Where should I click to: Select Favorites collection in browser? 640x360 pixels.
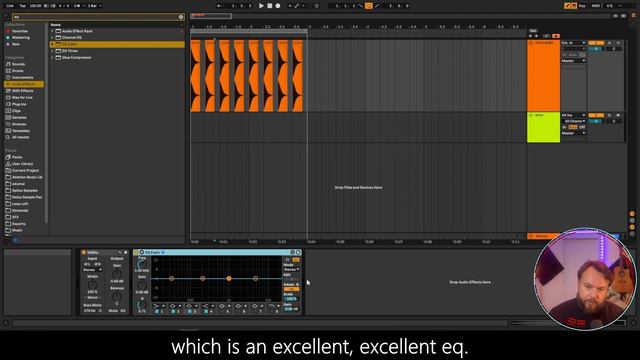(20, 31)
